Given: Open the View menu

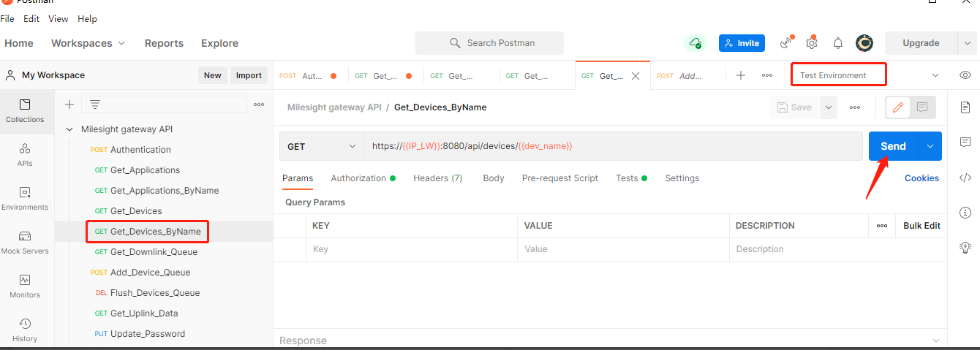Looking at the screenshot, I should coord(59,19).
